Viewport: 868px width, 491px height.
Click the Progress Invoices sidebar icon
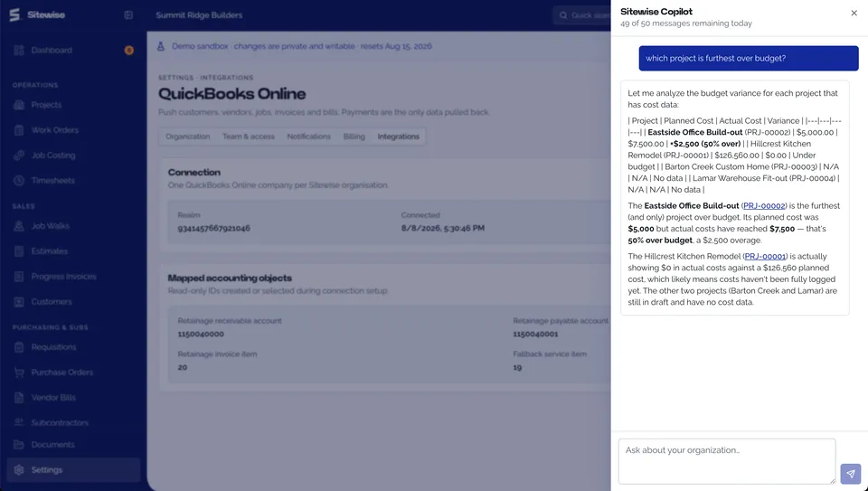(19, 276)
